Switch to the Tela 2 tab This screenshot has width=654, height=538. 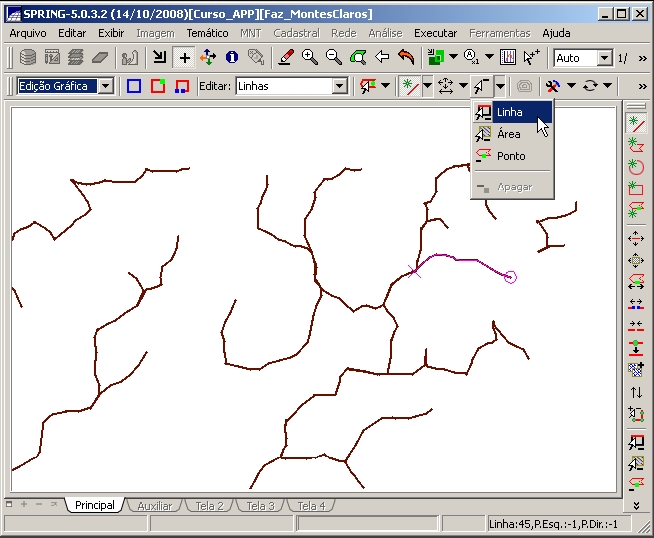tap(210, 506)
